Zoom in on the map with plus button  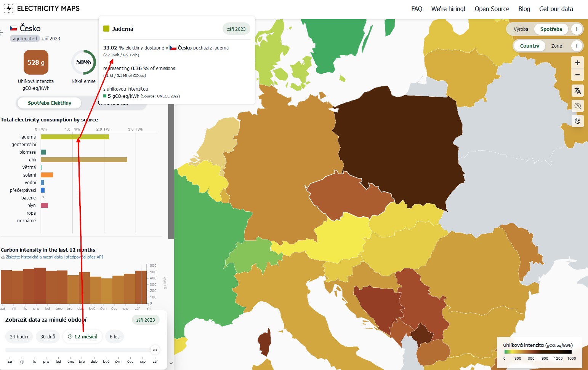point(577,63)
